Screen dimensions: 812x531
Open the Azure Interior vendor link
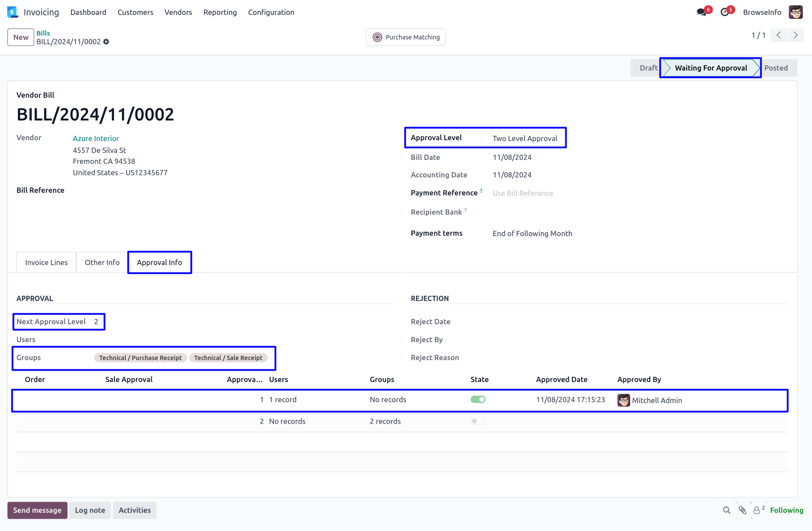pyautogui.click(x=96, y=138)
